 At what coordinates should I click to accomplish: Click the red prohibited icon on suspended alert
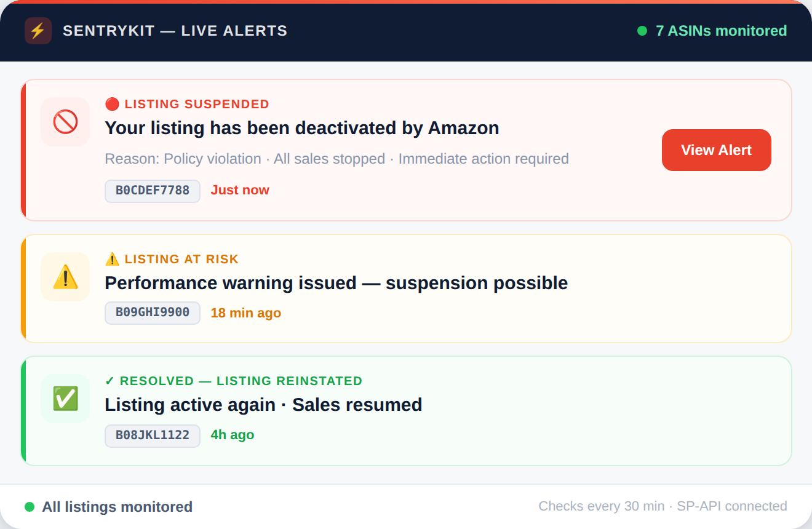coord(65,122)
